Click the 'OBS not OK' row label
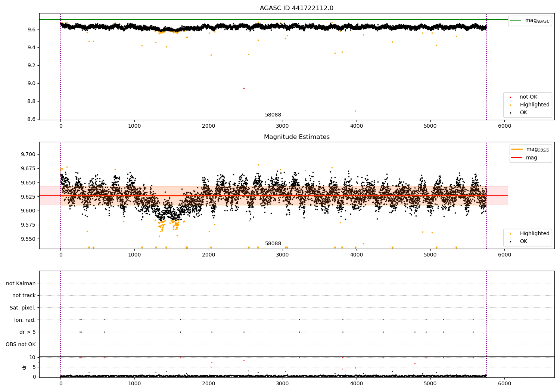 (21, 344)
